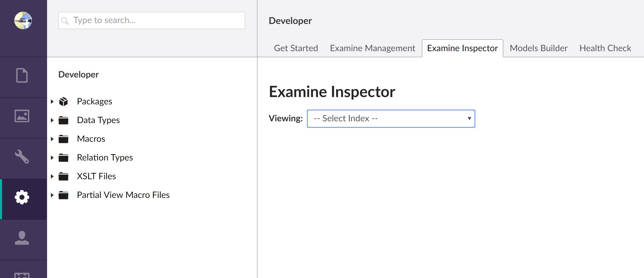Viewport: 644px width, 278px height.
Task: Open the user avatar profile
Action: tap(23, 20)
